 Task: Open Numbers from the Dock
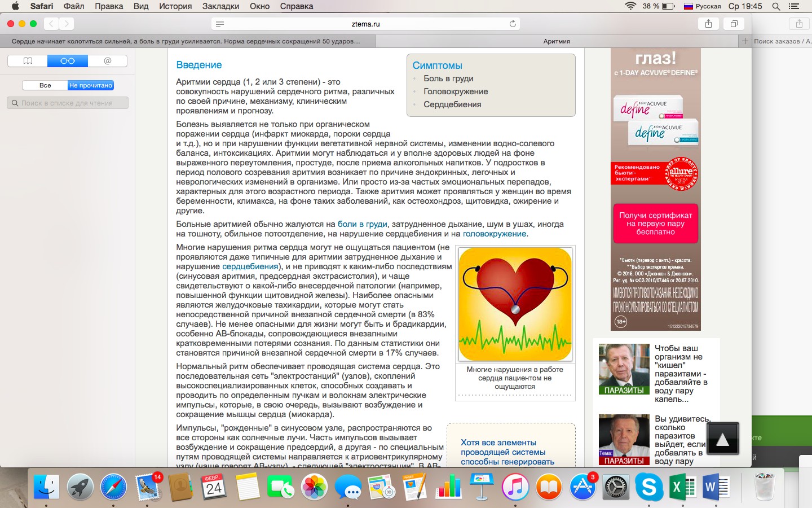coord(448,487)
